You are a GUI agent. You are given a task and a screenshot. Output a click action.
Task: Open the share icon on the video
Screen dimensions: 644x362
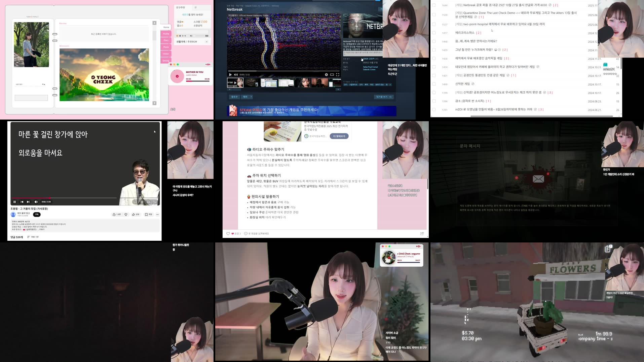[134, 215]
